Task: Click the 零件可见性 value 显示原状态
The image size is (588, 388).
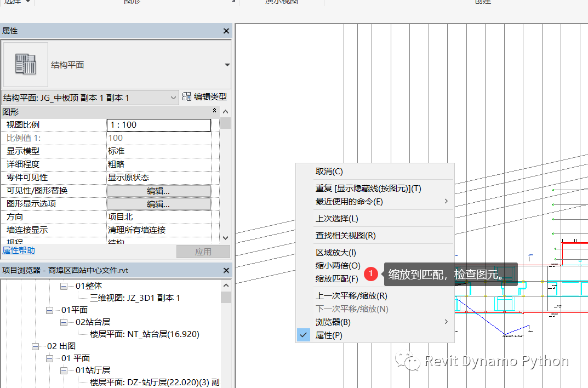Action: (x=159, y=178)
